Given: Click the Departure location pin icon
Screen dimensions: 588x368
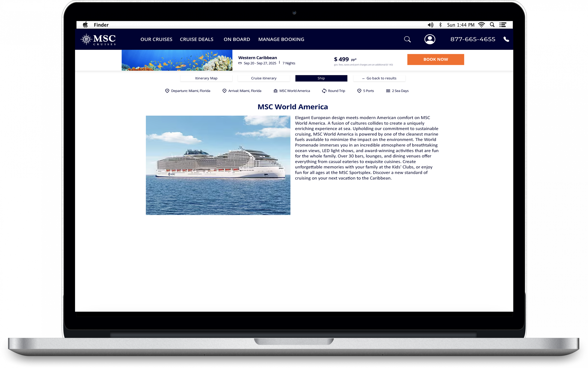Looking at the screenshot, I should (x=167, y=91).
